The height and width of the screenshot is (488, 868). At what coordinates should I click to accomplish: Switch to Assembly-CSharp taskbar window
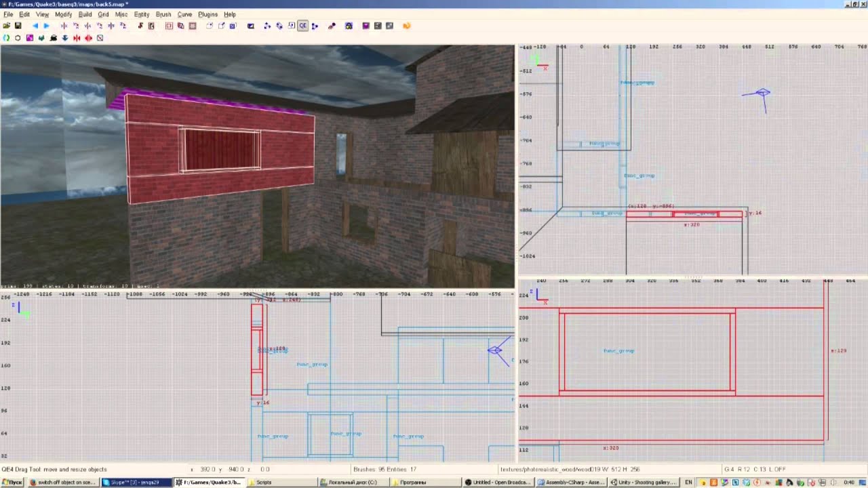pos(571,483)
